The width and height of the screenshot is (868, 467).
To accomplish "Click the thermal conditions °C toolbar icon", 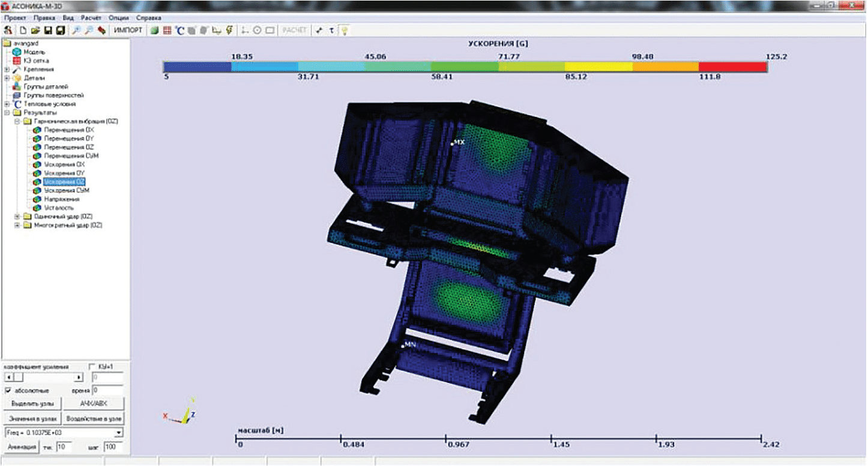I will point(179,30).
